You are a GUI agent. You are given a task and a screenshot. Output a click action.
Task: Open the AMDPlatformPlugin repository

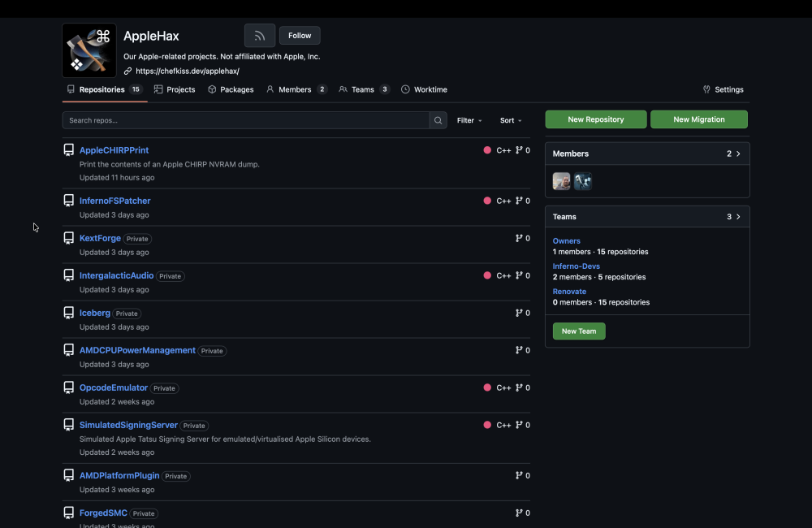(119, 476)
